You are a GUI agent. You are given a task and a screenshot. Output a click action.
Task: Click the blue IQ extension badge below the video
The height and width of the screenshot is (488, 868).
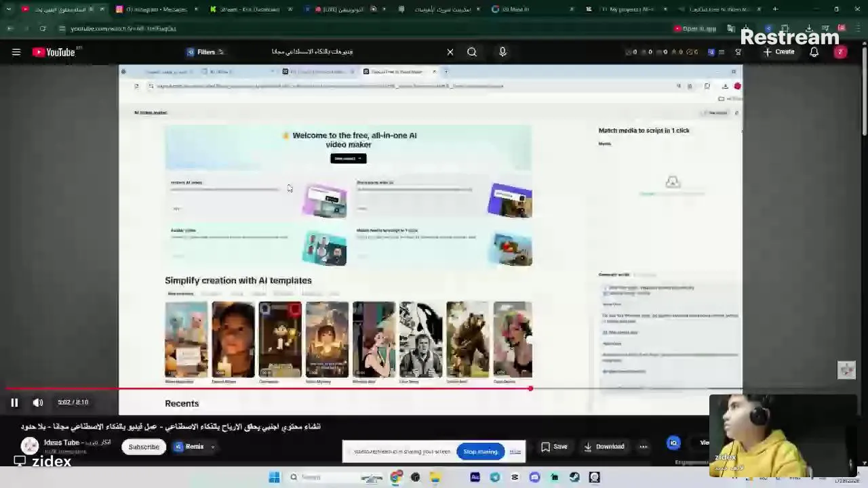point(673,443)
